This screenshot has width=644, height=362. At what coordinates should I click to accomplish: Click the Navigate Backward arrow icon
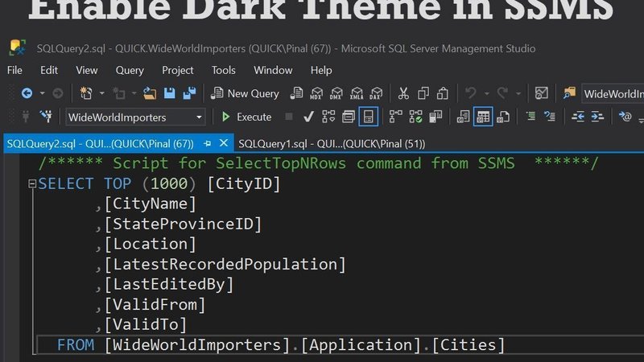pos(27,93)
